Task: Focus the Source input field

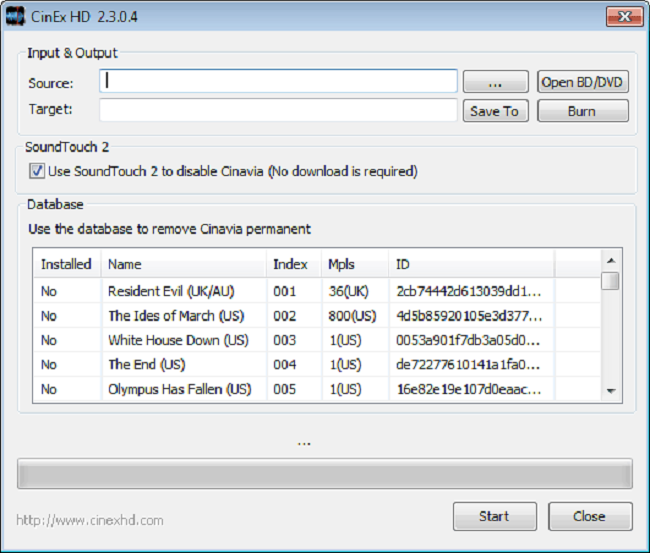Action: click(278, 81)
